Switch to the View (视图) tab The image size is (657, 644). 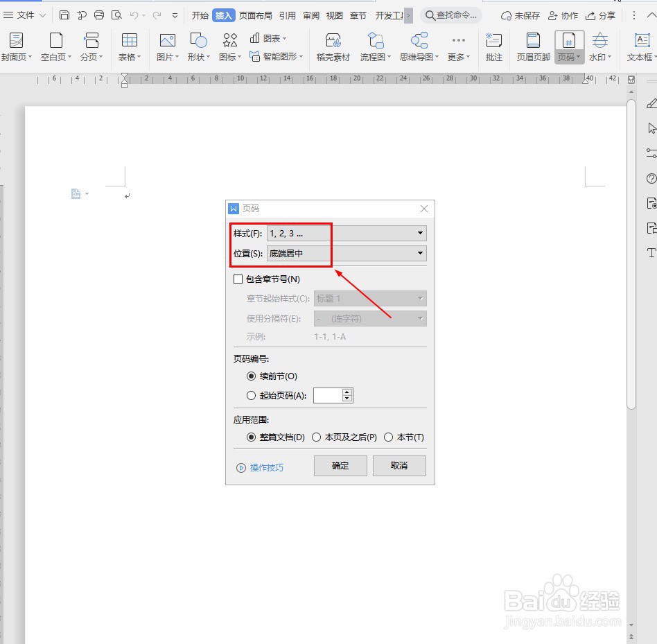334,15
